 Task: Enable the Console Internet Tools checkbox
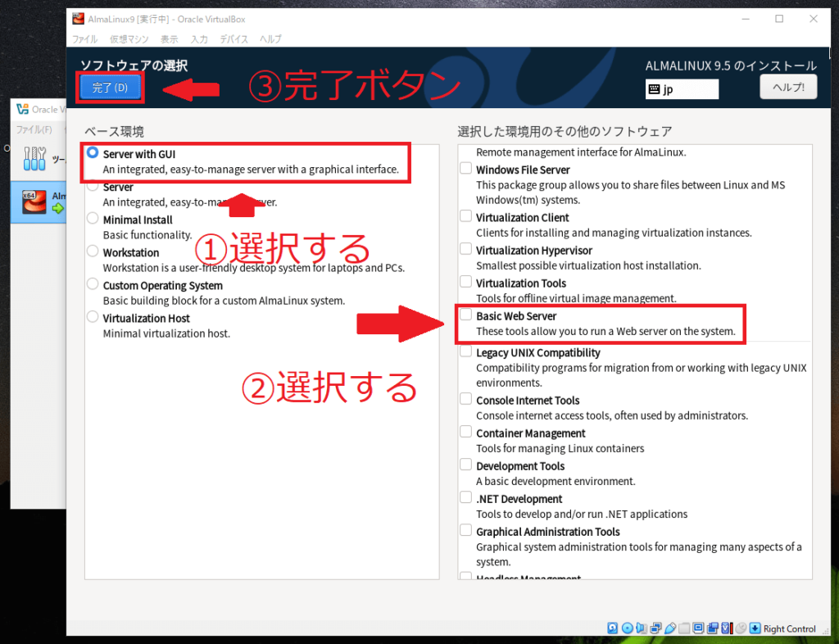pos(466,399)
